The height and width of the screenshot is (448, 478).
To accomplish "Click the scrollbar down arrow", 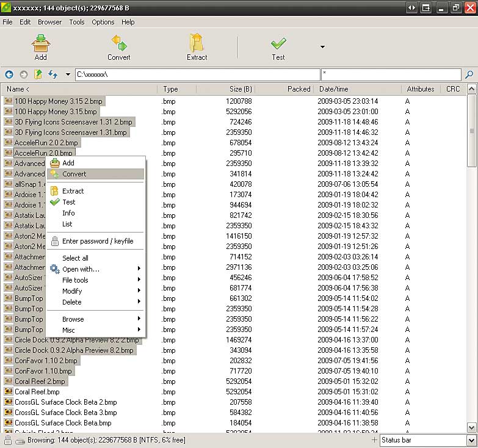I will pos(472,428).
